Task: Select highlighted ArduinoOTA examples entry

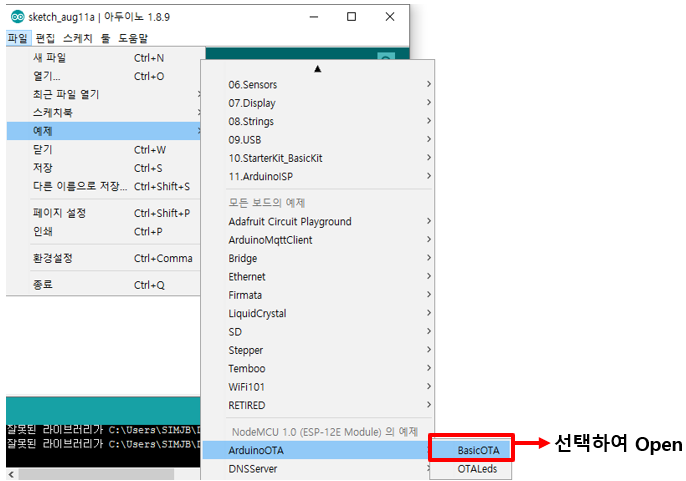Action: 316,450
